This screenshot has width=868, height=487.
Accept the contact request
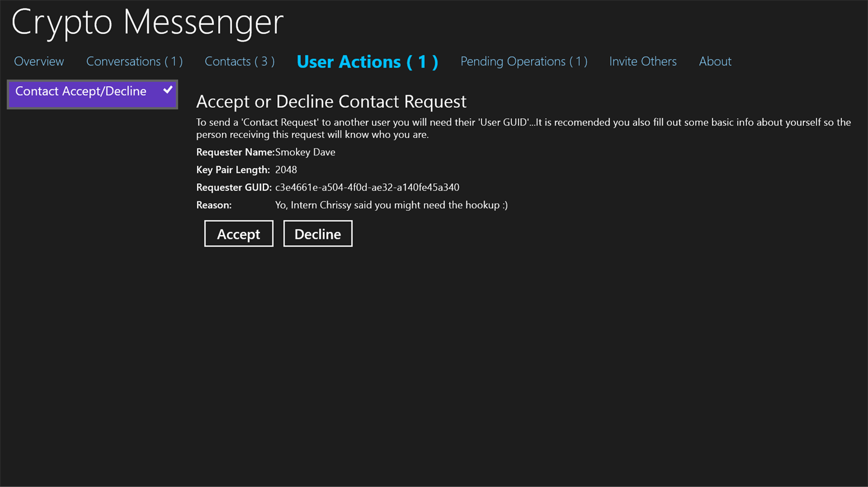pyautogui.click(x=239, y=234)
